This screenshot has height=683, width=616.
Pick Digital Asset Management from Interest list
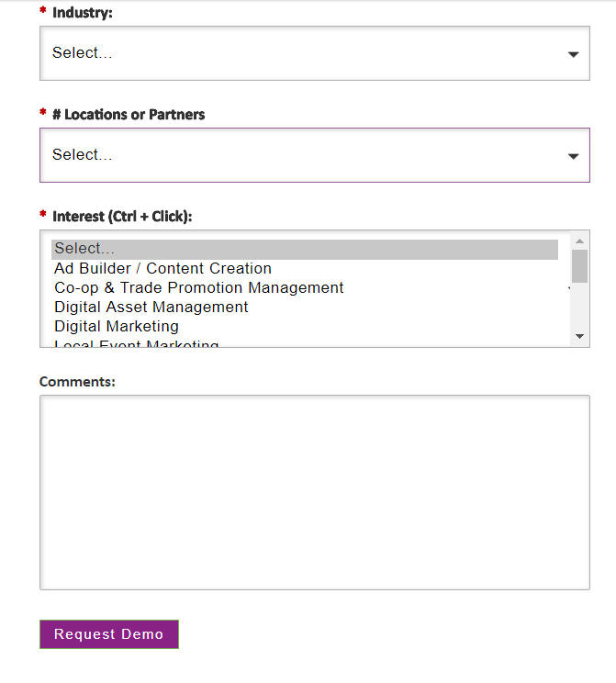tap(151, 308)
